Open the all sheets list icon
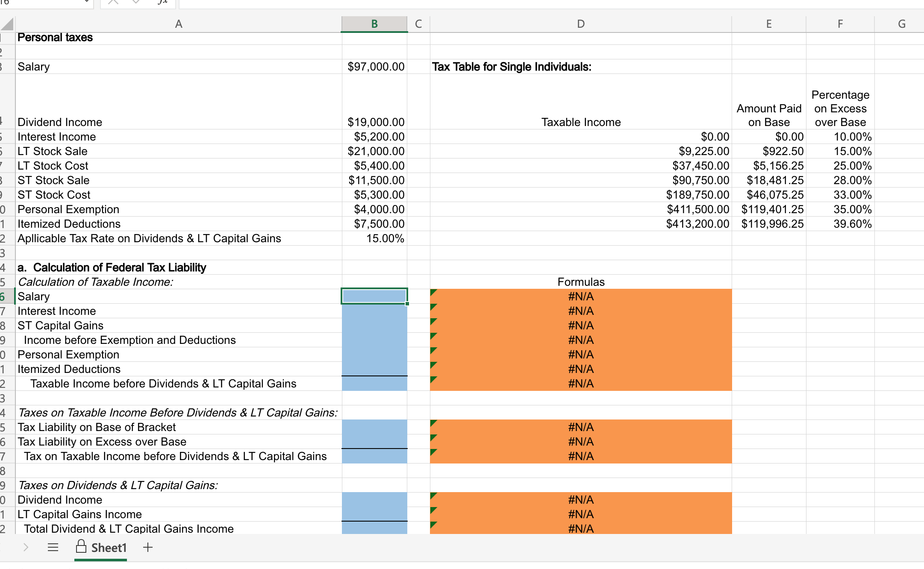924x569 pixels. tap(53, 547)
